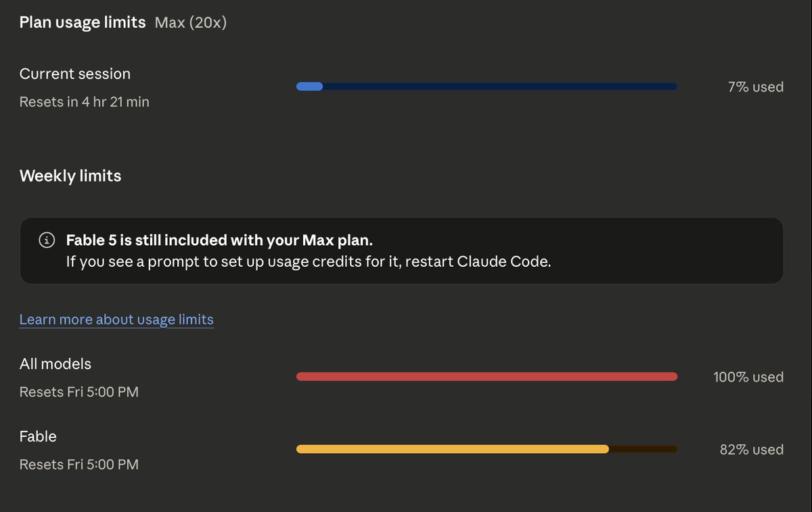Click the Plan usage limits heading

83,22
